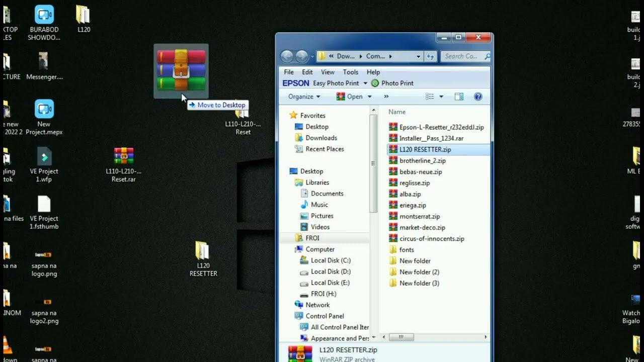
Task: Click the Explorer Back arrow button
Action: [x=287, y=56]
